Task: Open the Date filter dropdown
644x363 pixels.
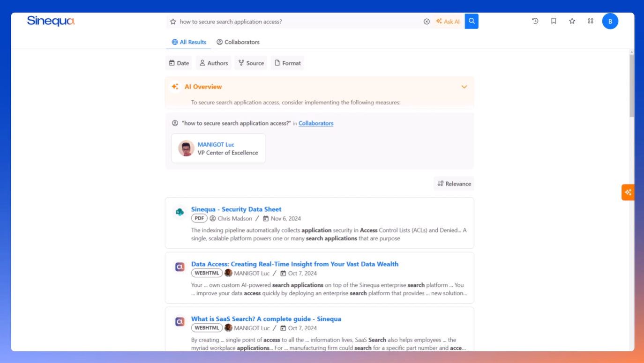Action: point(179,63)
